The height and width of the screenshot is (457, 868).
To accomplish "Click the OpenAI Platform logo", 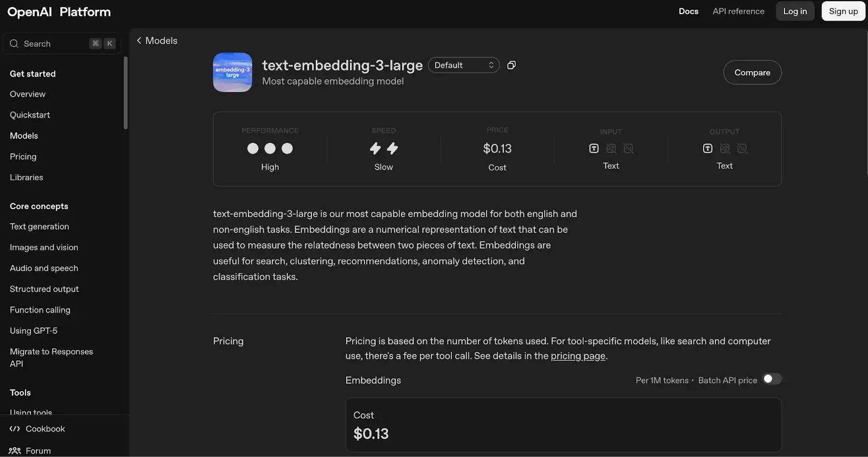I will 59,12.
